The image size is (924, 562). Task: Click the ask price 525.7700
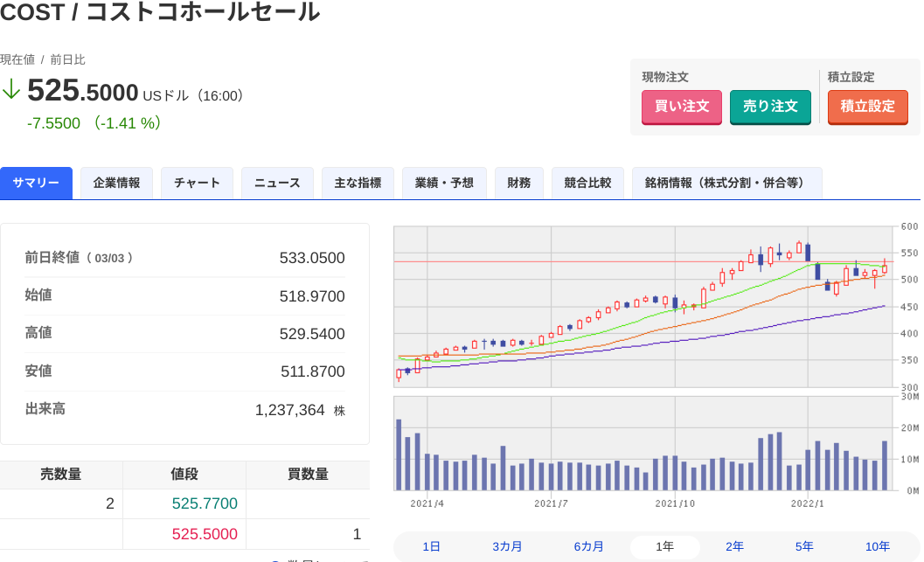click(x=205, y=503)
